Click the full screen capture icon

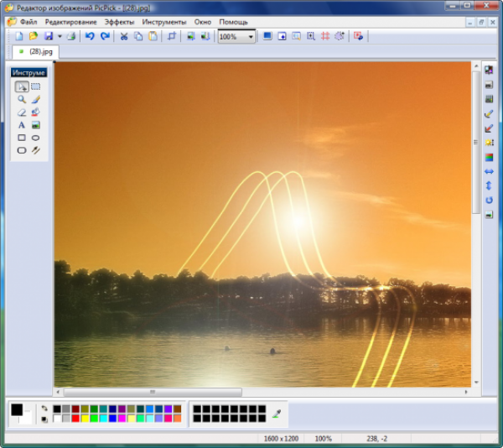pos(267,36)
